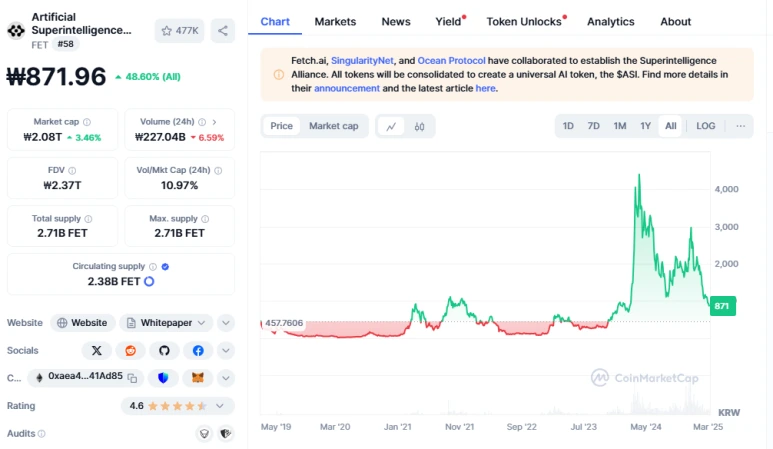Click the green 871 current price marker

pyautogui.click(x=722, y=306)
